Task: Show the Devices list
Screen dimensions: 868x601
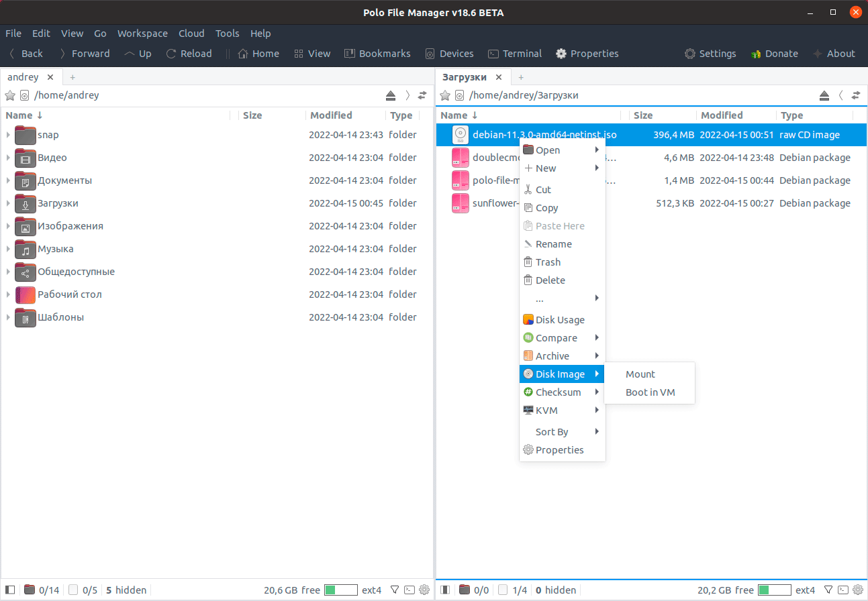Action: coord(449,54)
